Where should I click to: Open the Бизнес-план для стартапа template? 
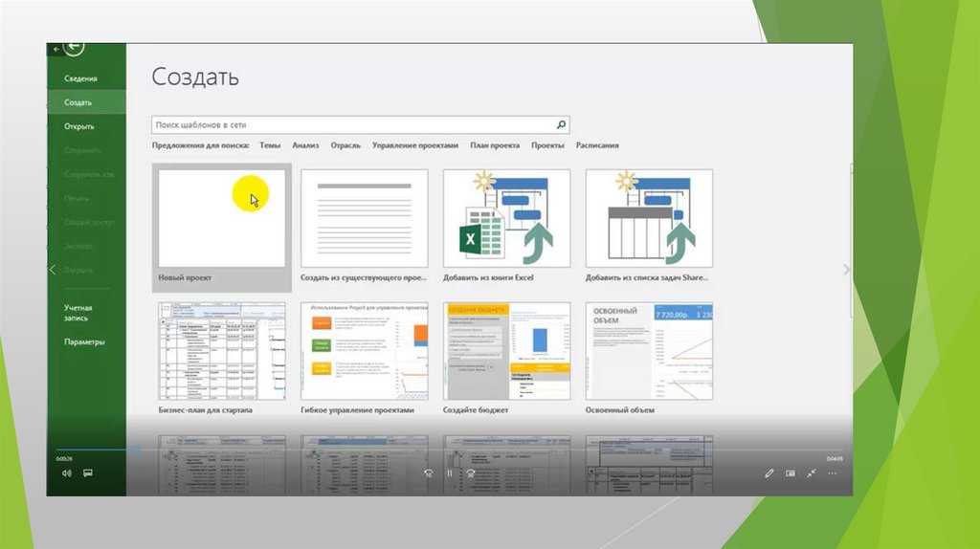(222, 359)
